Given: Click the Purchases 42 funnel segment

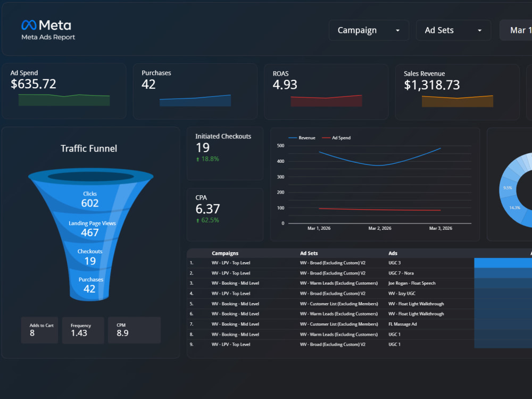Looking at the screenshot, I should [90, 285].
